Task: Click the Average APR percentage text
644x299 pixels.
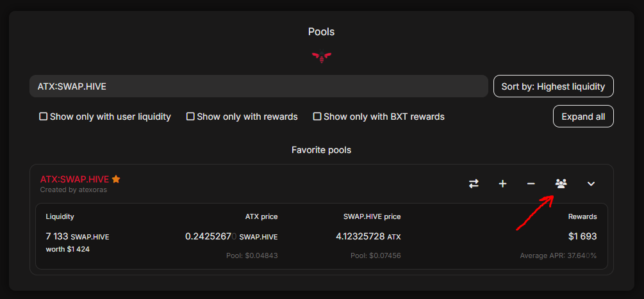Action: click(x=558, y=255)
